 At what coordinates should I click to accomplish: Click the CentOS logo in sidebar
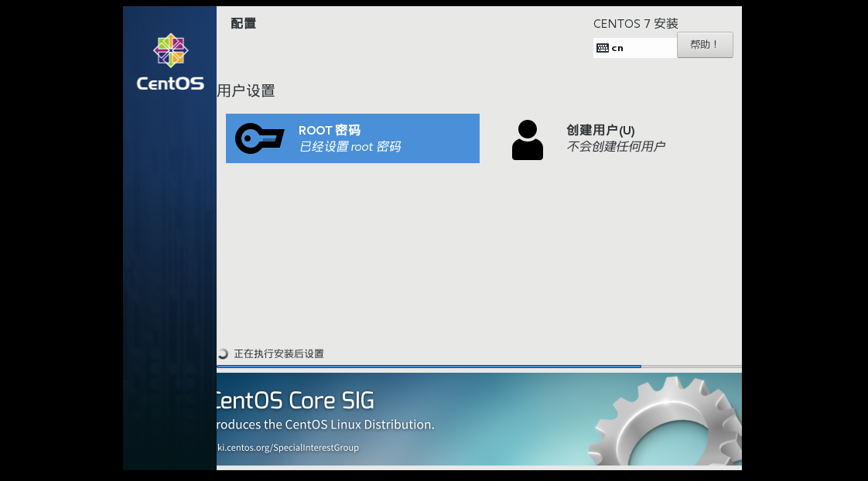coord(170,62)
